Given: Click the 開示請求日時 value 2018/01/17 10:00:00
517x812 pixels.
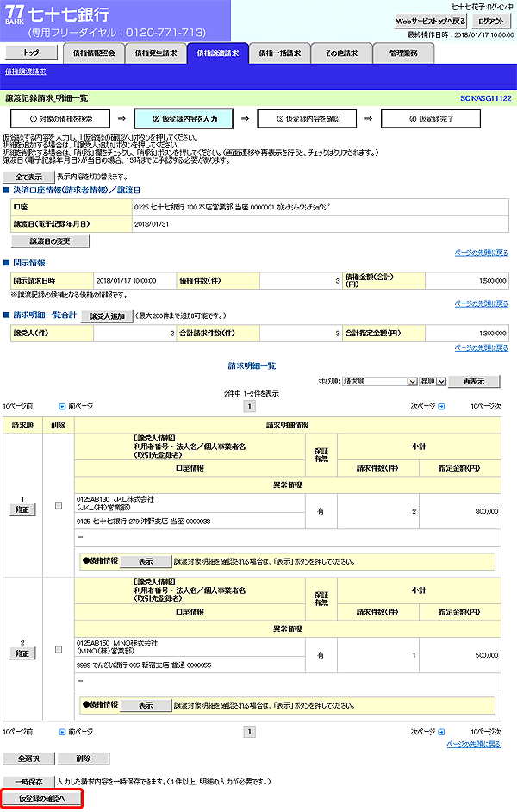Looking at the screenshot, I should tap(127, 281).
